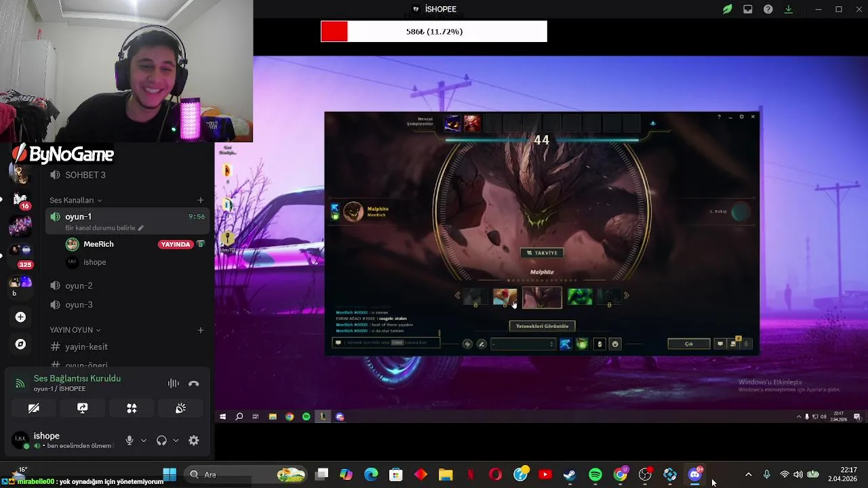Collapse the YAYIN OYUN category
Viewport: 868px width, 488px height.
coord(75,330)
